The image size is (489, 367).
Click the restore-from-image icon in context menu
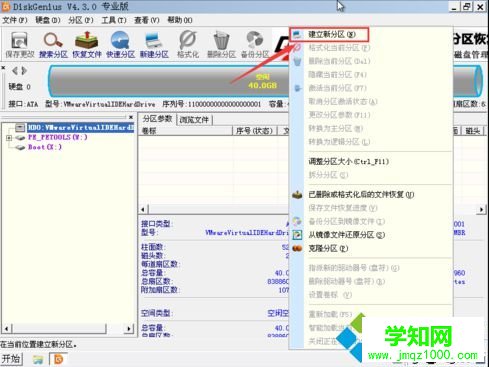pyautogui.click(x=297, y=235)
